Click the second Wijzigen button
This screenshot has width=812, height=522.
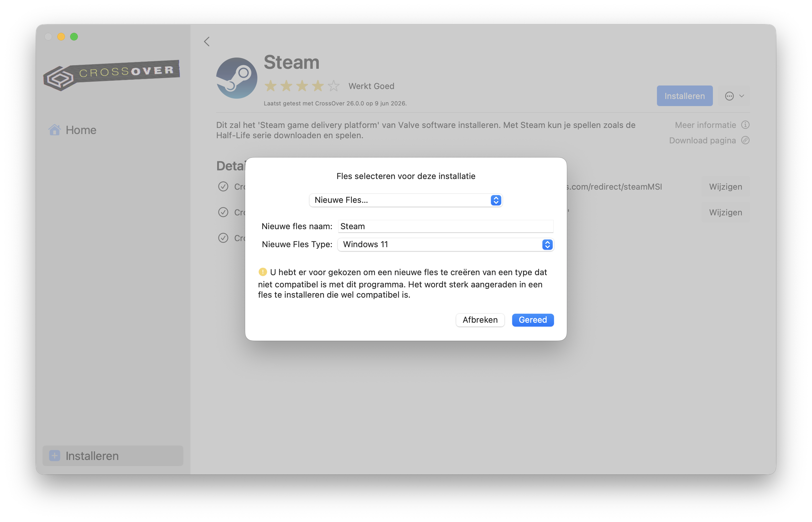coord(725,212)
